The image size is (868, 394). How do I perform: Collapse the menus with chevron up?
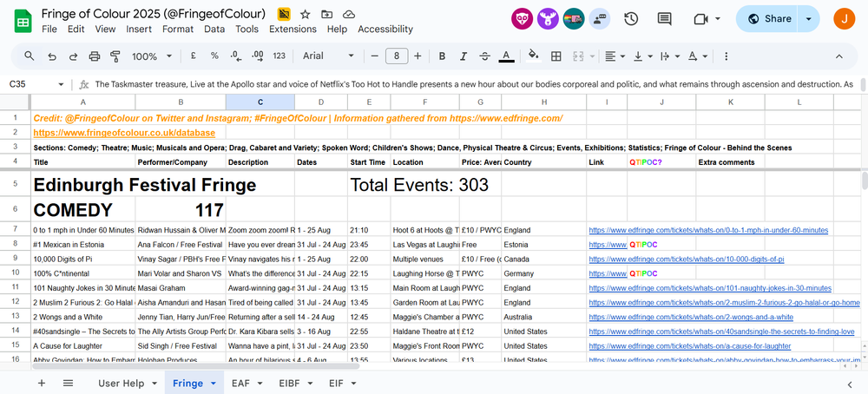click(838, 56)
